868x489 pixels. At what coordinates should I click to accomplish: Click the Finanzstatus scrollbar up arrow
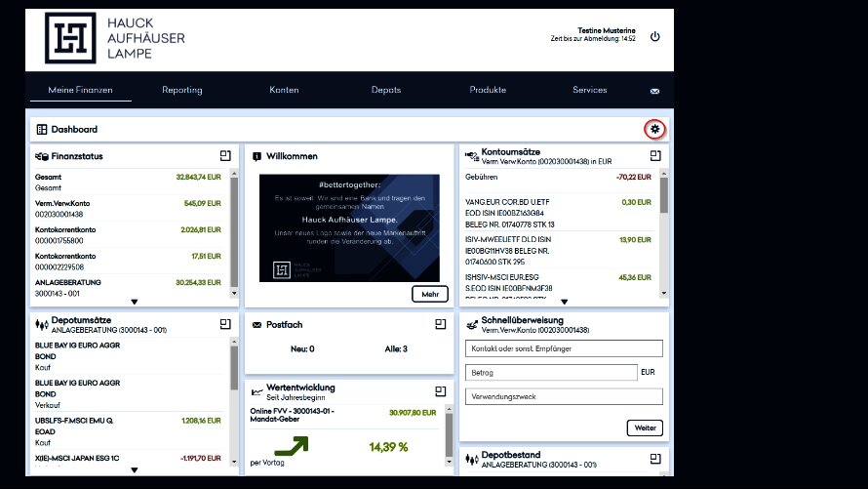(234, 174)
